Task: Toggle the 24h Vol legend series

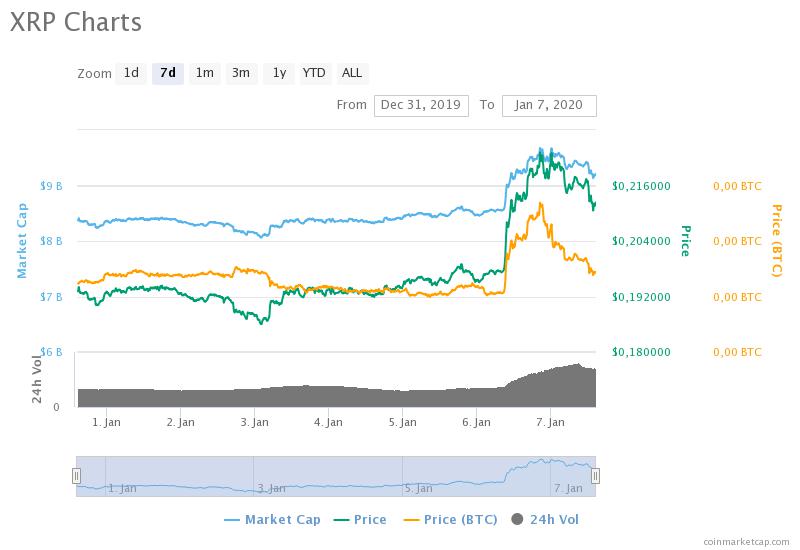Action: point(545,519)
